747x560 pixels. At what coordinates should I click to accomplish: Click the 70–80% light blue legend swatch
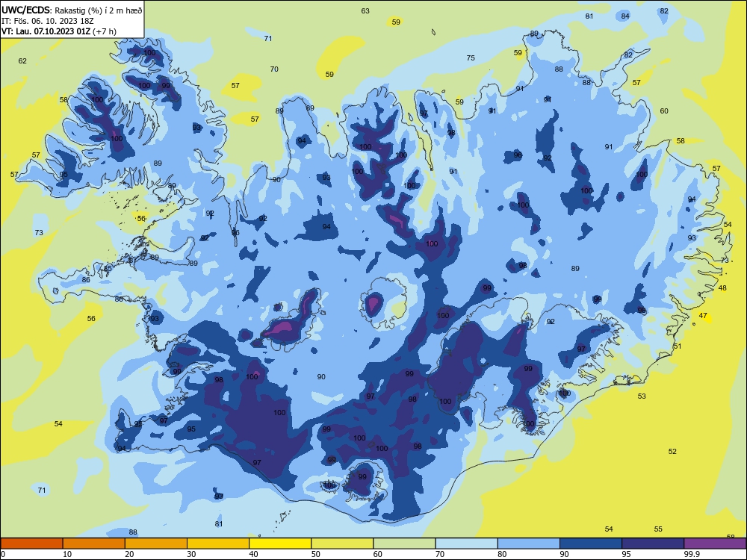click(x=467, y=544)
